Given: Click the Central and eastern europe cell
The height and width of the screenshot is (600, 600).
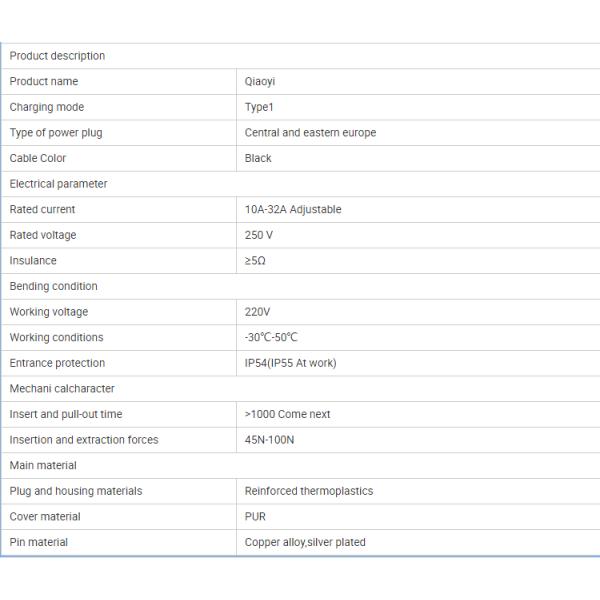Looking at the screenshot, I should pyautogui.click(x=310, y=133).
